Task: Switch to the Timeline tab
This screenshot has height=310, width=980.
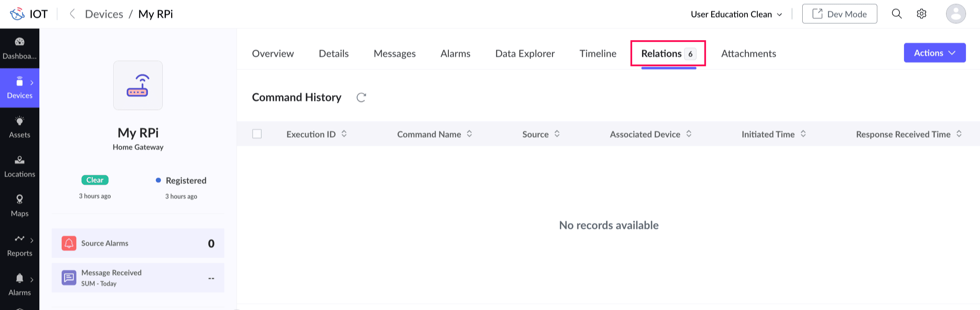Action: tap(598, 54)
